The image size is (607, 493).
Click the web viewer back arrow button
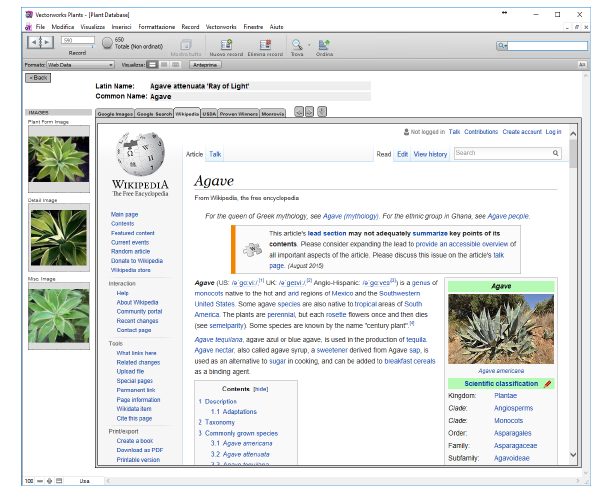point(299,112)
